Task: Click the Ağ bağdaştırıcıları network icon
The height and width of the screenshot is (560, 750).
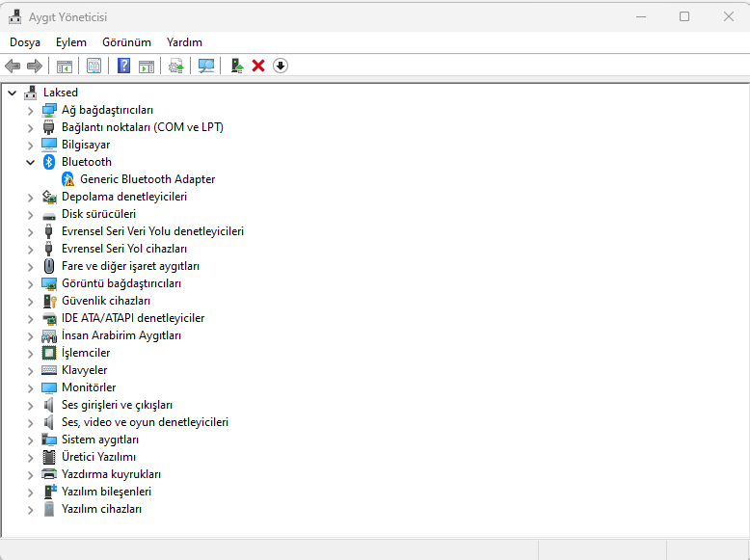Action: tap(49, 110)
